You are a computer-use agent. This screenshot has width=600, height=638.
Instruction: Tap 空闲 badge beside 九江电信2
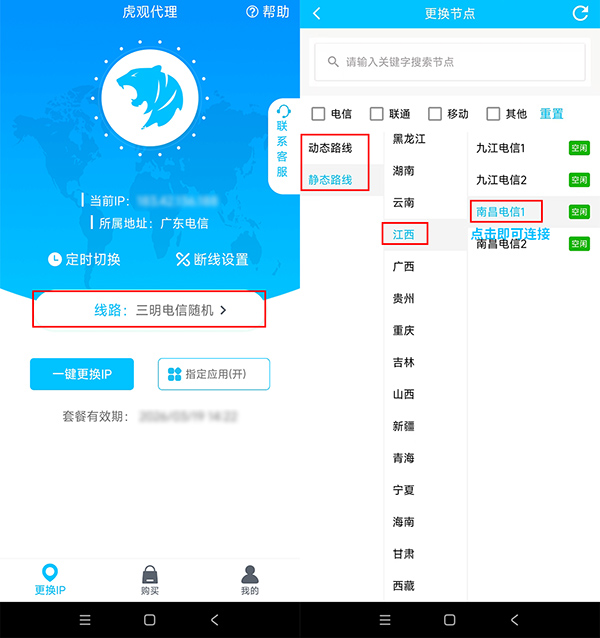click(579, 180)
